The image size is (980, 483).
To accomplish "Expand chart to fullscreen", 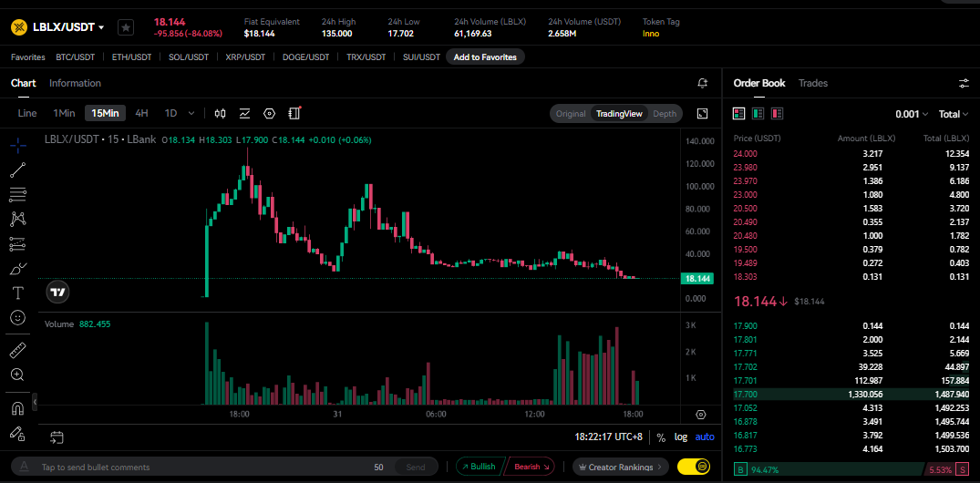I will tap(703, 113).
